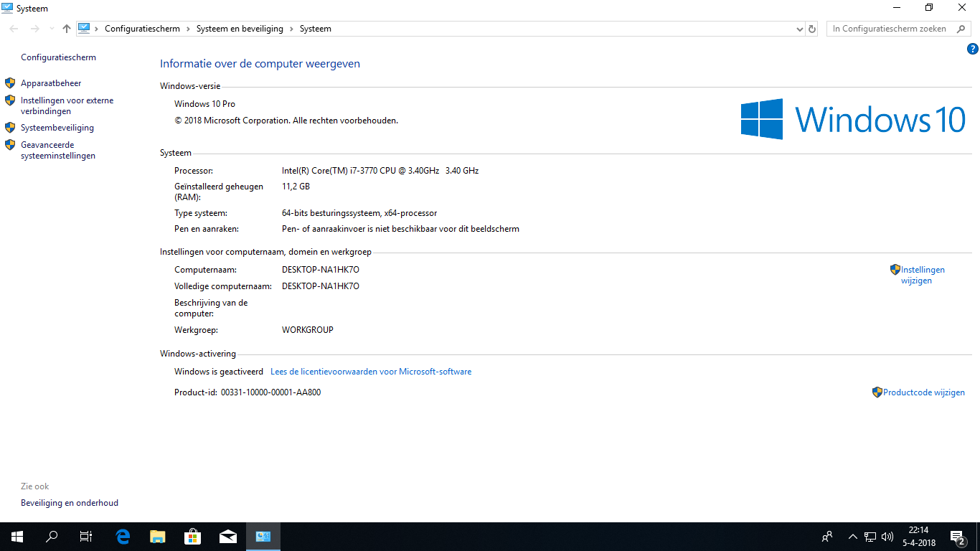Open People icon in system tray

point(827,537)
